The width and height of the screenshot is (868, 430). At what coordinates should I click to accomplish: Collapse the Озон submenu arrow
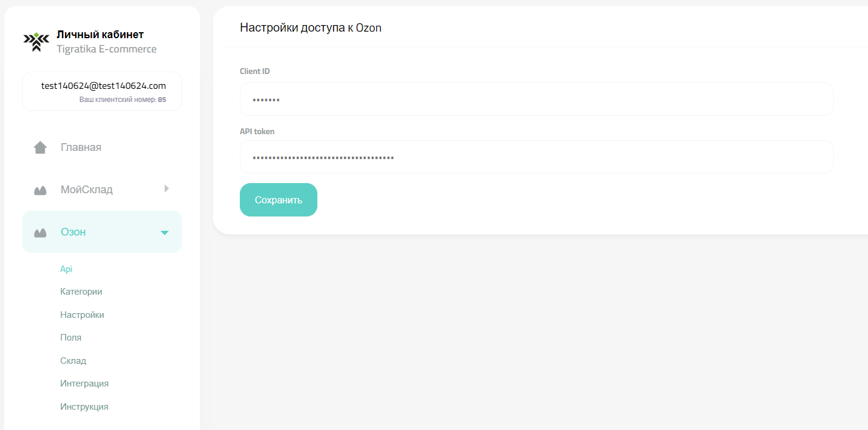(165, 233)
